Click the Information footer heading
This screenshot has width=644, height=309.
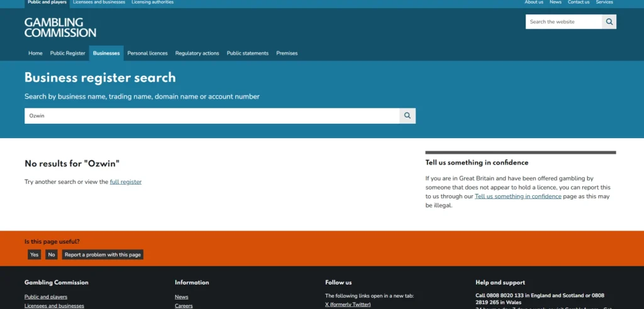point(192,283)
